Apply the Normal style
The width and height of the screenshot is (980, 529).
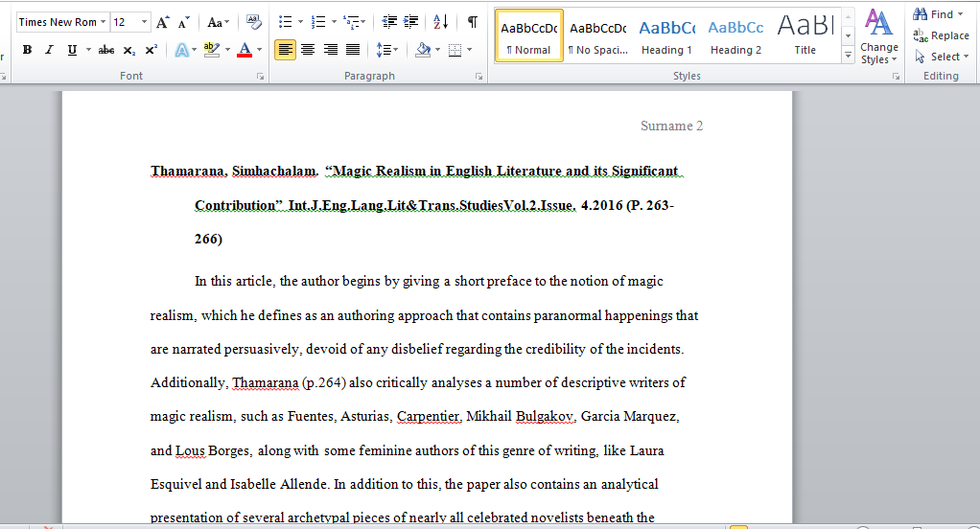click(528, 35)
